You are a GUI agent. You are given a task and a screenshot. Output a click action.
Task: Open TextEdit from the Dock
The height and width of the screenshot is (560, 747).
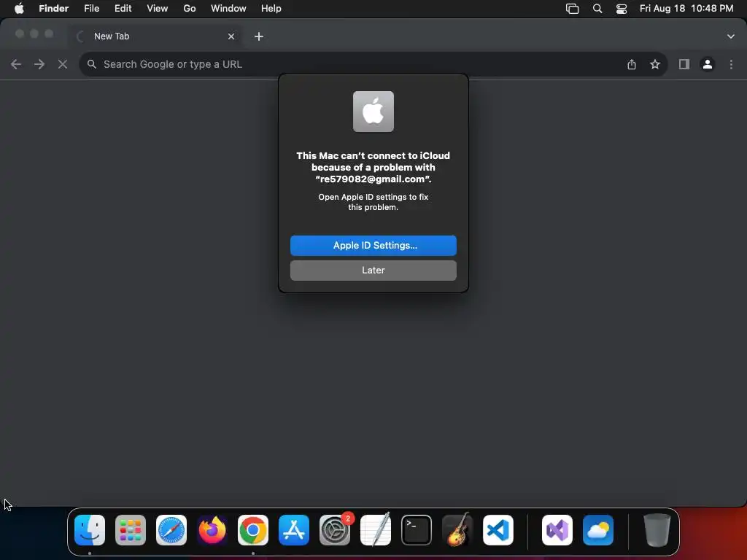tap(376, 530)
